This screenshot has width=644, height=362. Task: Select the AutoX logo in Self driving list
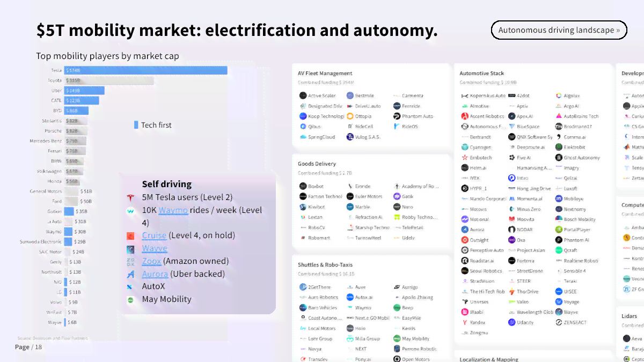tap(130, 287)
